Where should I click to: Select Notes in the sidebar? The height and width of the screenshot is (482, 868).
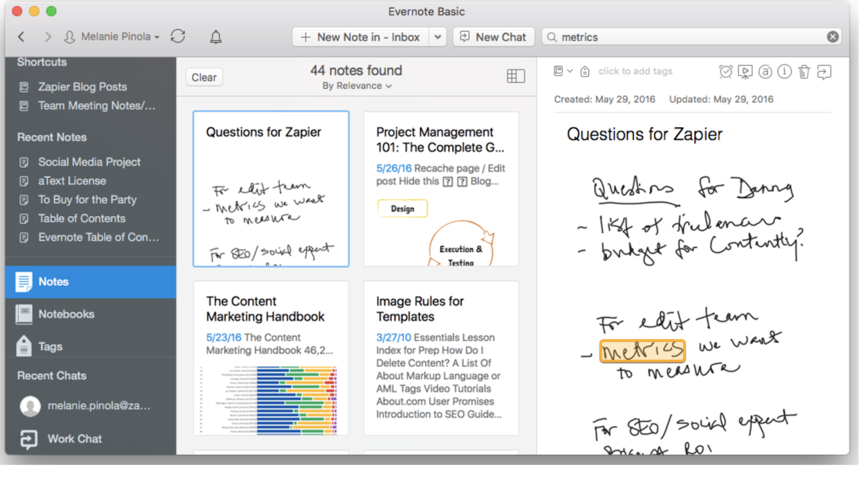[91, 282]
